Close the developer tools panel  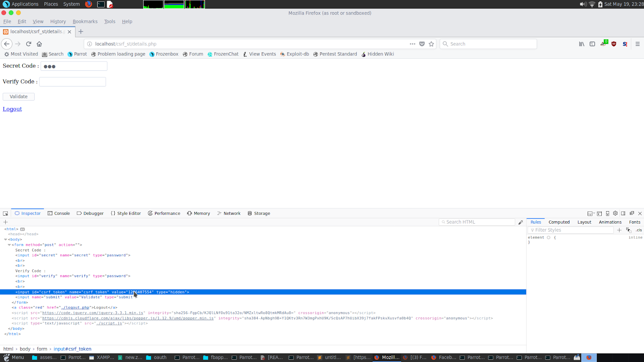(640, 214)
